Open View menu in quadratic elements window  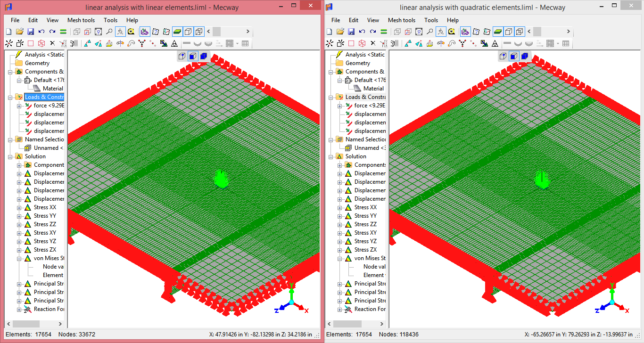pyautogui.click(x=373, y=20)
